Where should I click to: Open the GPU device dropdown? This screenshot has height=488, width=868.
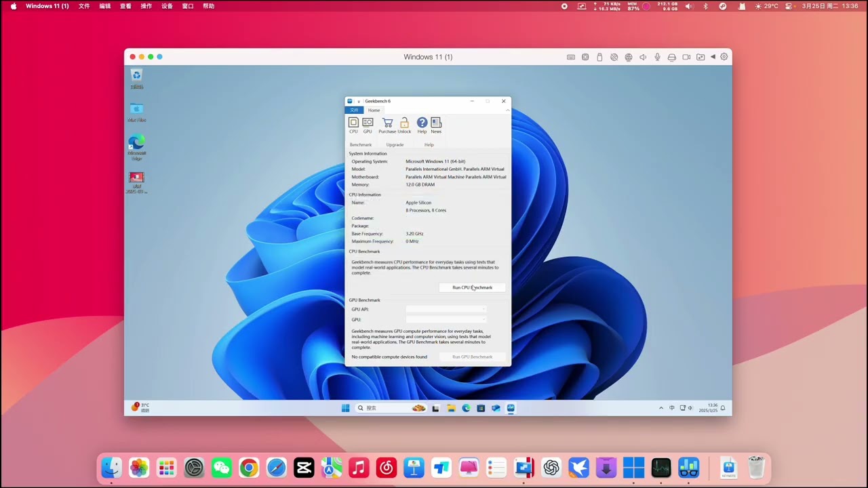pyautogui.click(x=446, y=319)
